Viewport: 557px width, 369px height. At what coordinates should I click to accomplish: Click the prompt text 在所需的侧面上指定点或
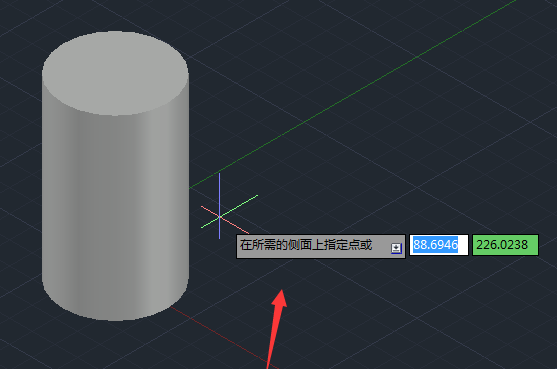[x=305, y=245]
